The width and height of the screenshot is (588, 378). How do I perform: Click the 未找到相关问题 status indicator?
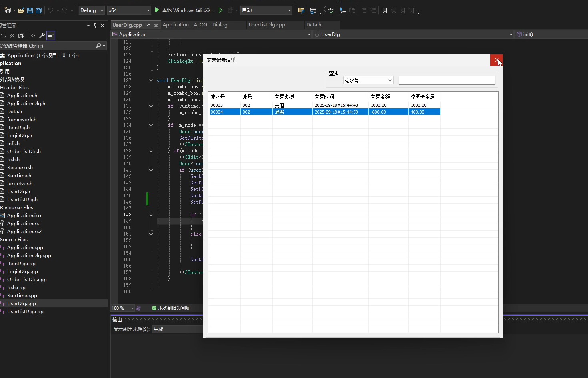[x=171, y=308]
